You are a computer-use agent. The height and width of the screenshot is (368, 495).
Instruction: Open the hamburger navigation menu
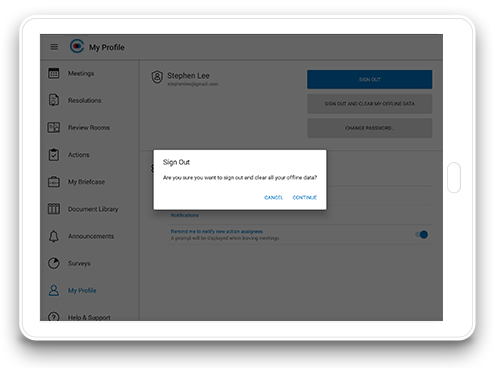pyautogui.click(x=54, y=47)
